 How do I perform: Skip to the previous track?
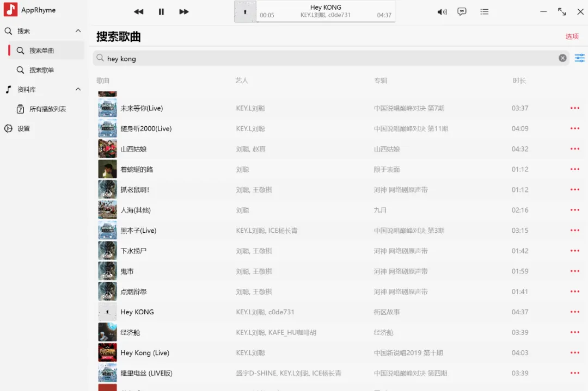click(139, 11)
